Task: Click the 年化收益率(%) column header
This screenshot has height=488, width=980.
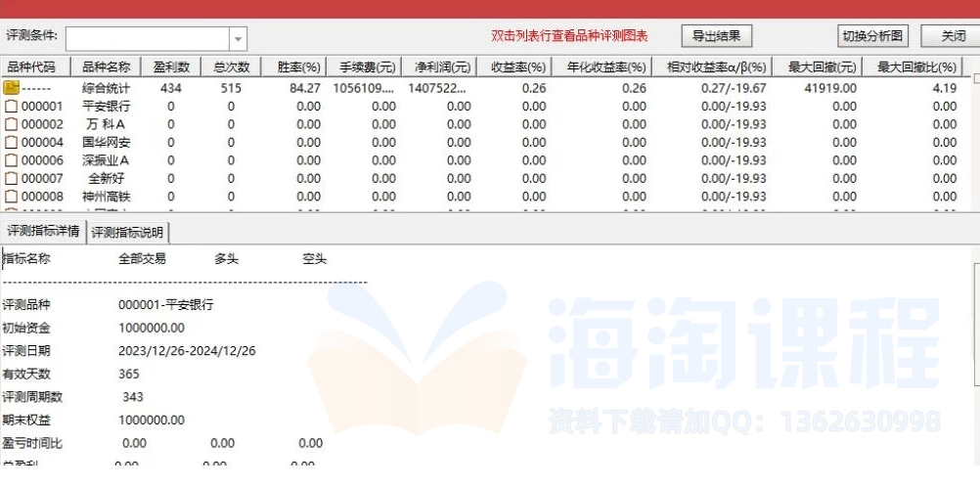Action: (605, 67)
